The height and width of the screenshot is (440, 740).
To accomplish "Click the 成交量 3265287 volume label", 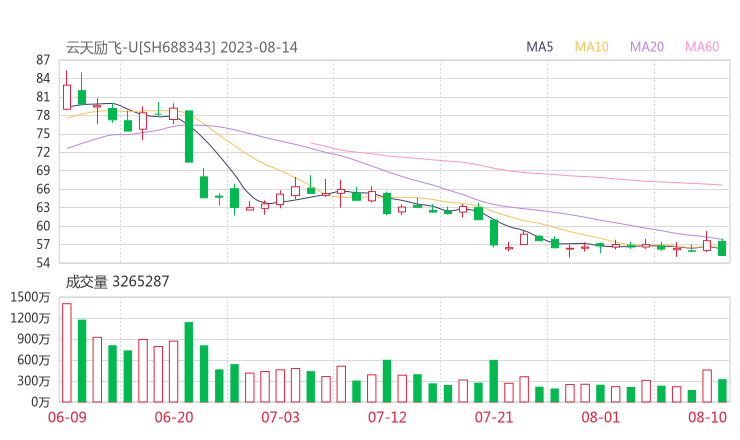I will pyautogui.click(x=117, y=281).
